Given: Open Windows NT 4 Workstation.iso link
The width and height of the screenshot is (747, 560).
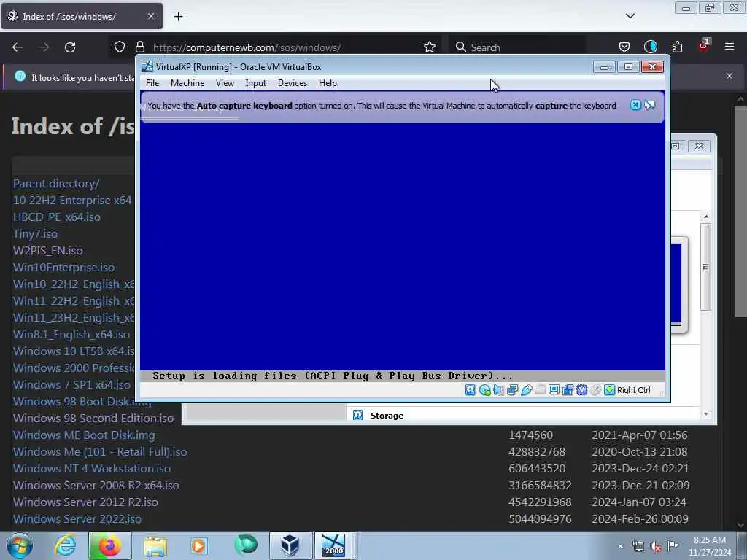Looking at the screenshot, I should [91, 469].
